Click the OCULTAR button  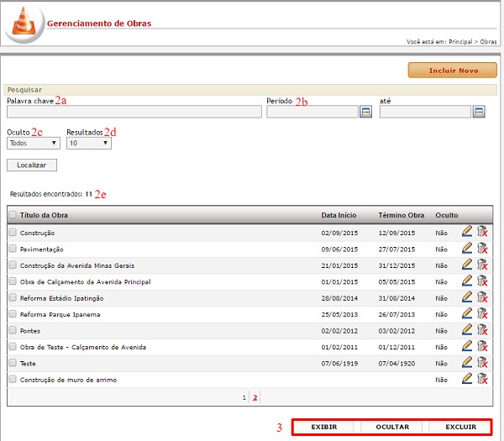(x=392, y=427)
